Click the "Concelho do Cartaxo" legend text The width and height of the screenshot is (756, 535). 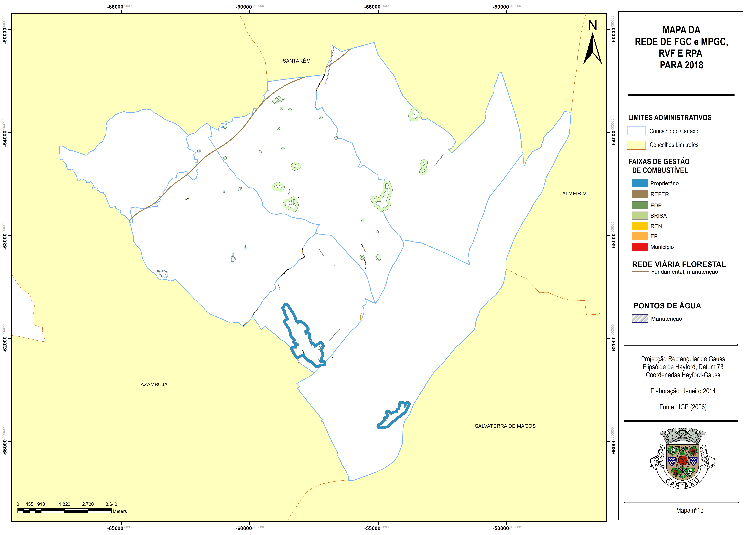click(674, 131)
